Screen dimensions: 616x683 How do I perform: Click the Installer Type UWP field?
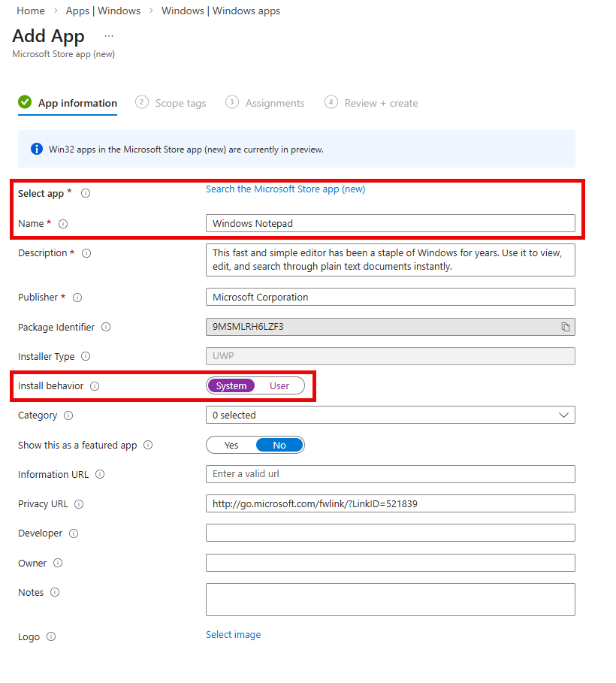coord(391,356)
